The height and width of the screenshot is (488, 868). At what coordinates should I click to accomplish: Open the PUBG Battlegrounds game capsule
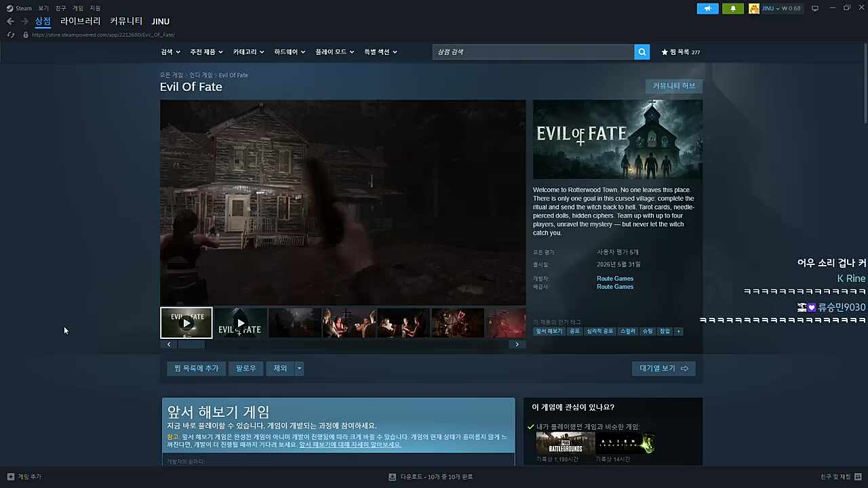566,443
